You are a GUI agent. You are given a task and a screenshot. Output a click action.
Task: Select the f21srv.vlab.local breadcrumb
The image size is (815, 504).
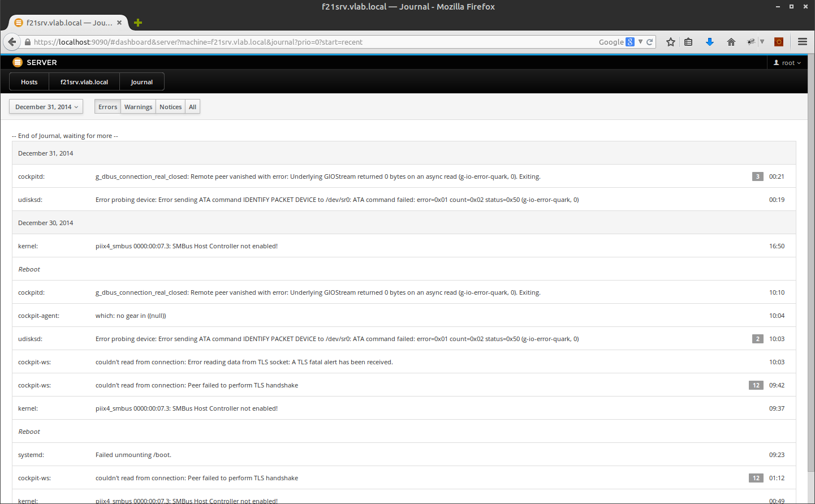click(x=84, y=82)
